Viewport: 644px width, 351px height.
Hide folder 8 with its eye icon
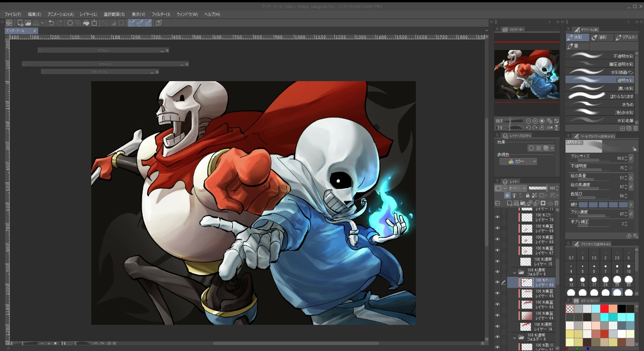click(x=497, y=272)
